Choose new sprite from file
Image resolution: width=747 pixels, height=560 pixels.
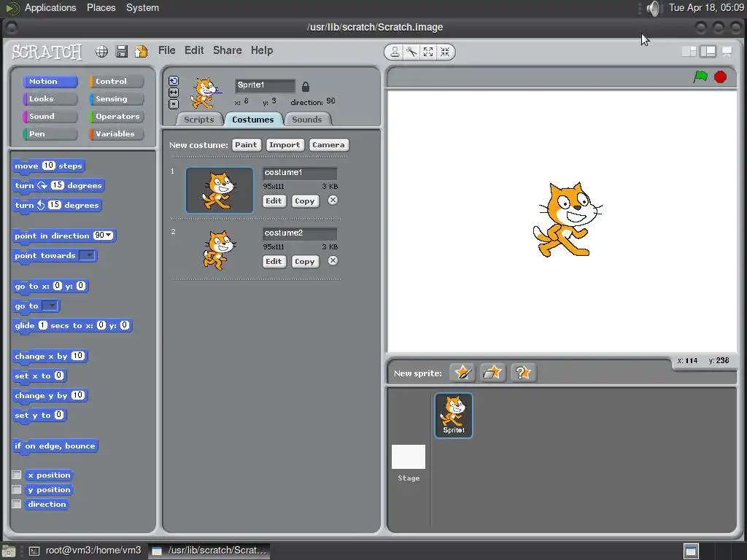coord(492,373)
